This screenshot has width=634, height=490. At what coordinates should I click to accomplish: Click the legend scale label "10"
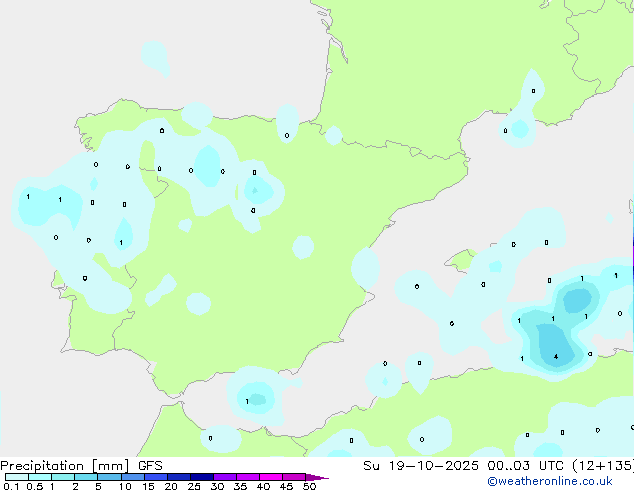(x=125, y=486)
